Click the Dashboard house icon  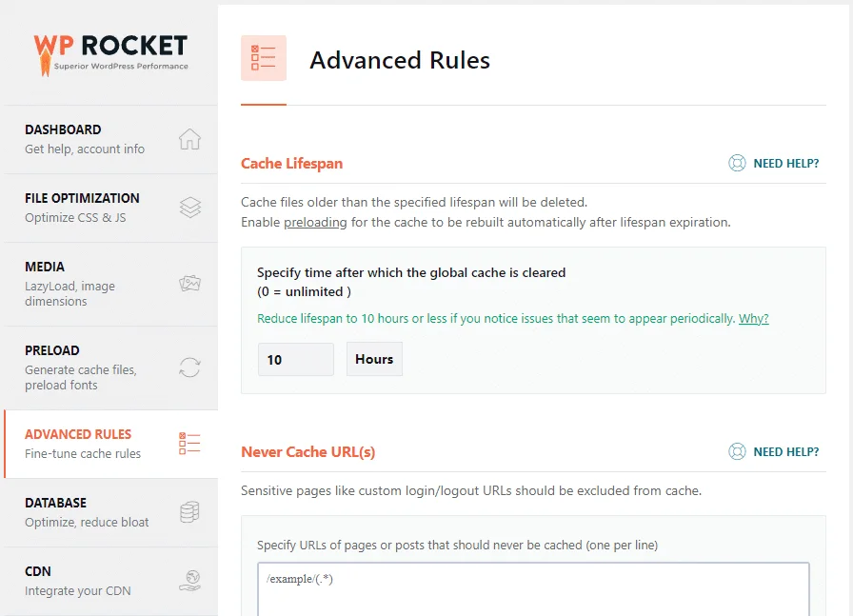tap(189, 139)
